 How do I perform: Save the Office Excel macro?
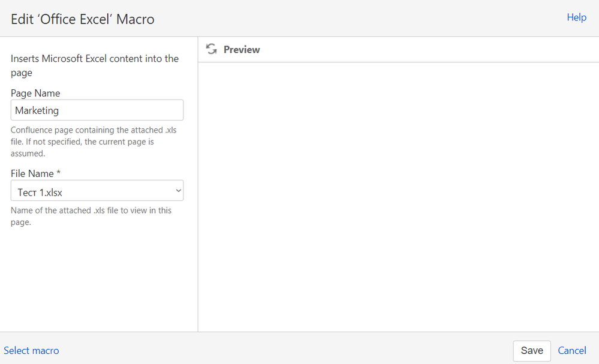[x=532, y=351]
